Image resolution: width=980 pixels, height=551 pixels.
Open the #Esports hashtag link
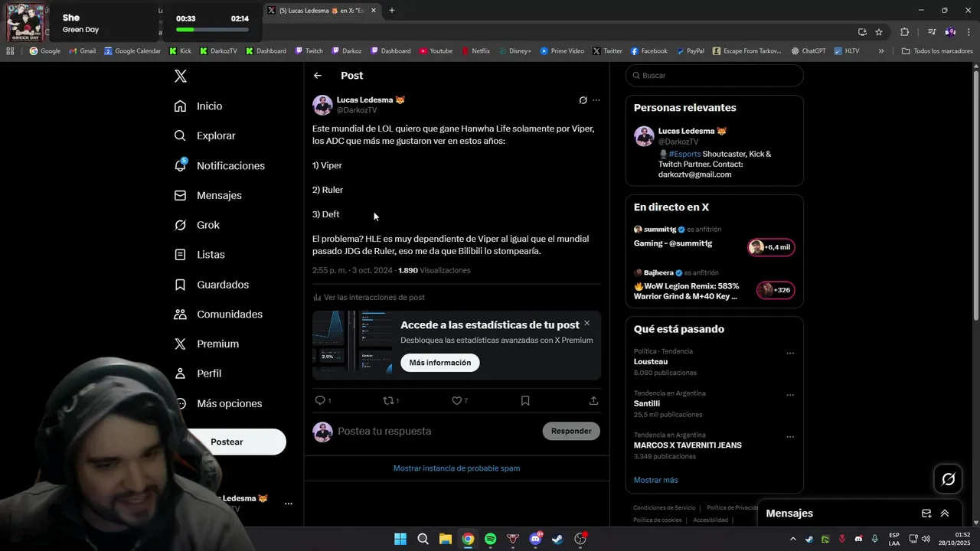pos(684,154)
